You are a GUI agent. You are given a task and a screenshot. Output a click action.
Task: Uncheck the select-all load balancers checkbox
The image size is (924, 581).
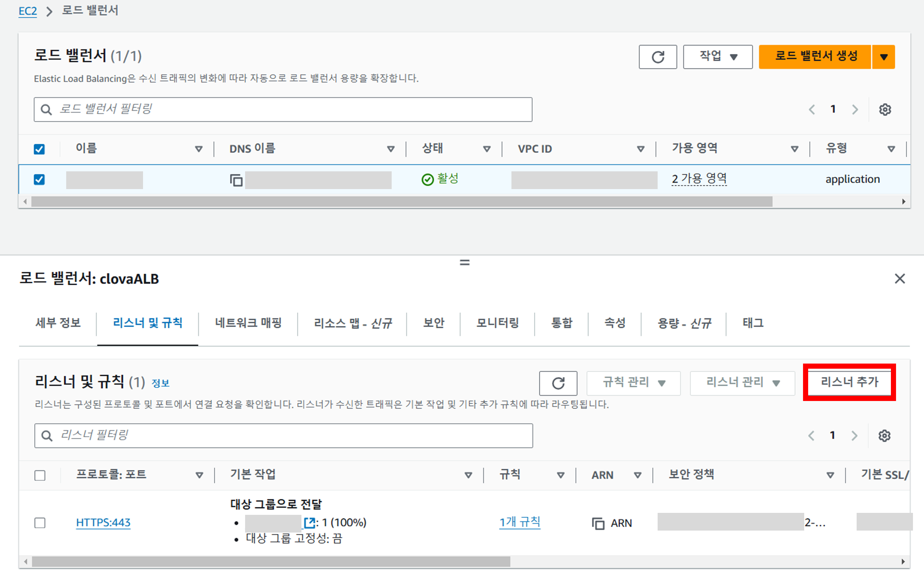(x=39, y=149)
